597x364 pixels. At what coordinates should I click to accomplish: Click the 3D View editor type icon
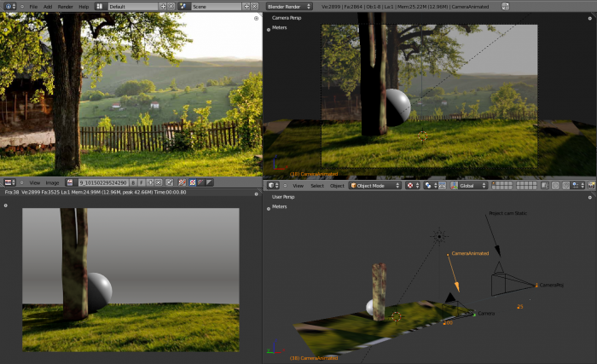(272, 185)
